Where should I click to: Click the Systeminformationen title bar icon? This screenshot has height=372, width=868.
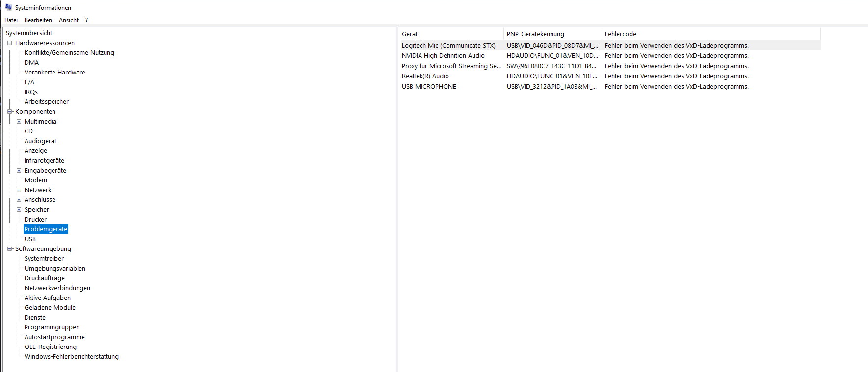coord(8,7)
